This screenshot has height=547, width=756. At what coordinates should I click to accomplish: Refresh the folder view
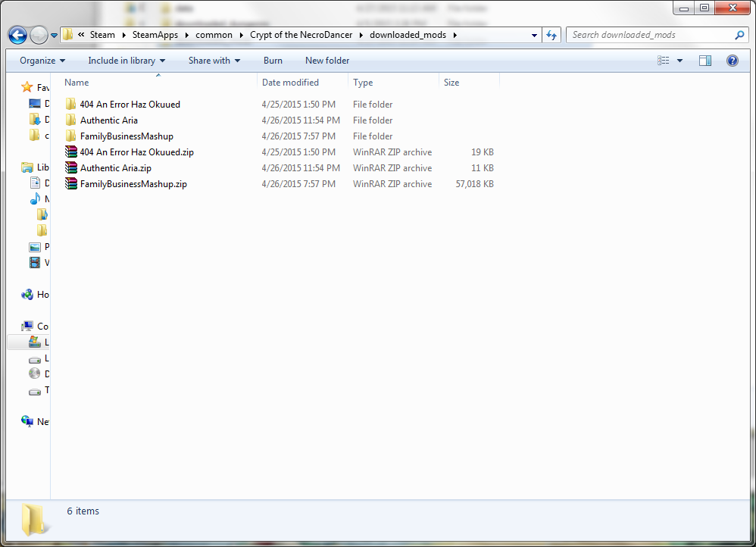(x=551, y=35)
